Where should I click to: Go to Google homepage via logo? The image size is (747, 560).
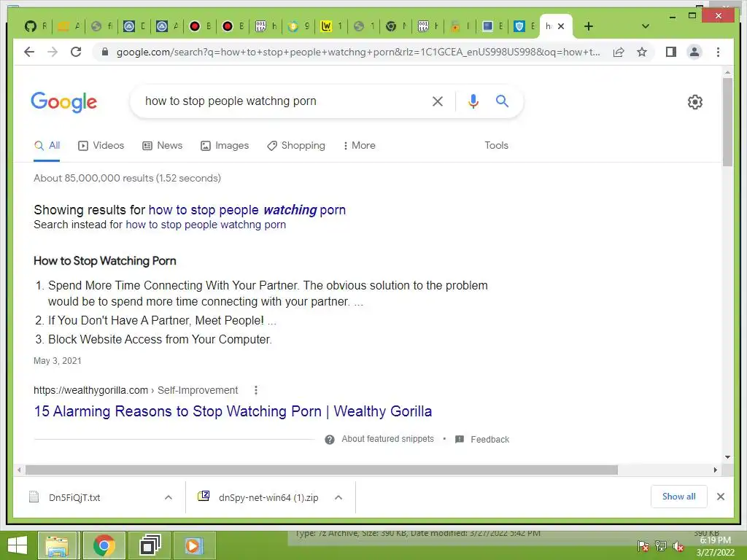[x=64, y=102]
